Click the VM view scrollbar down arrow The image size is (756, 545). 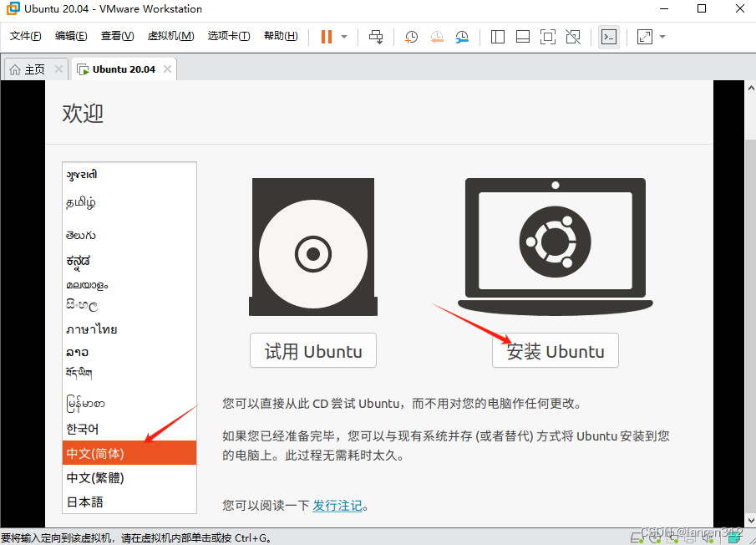[751, 521]
